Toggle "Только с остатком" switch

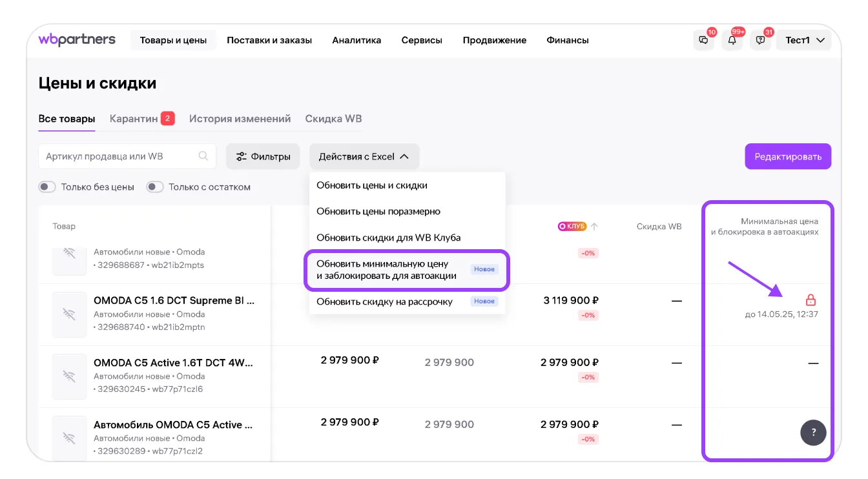tap(155, 187)
